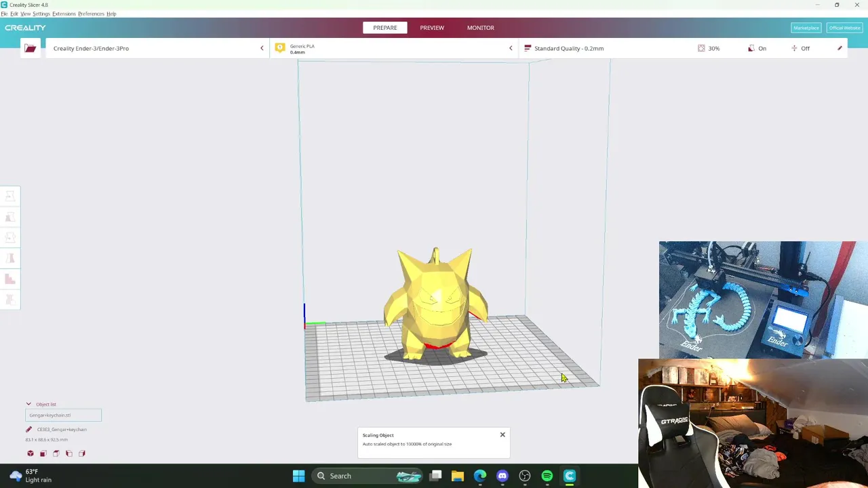Open the Marketplace
868x488 pixels.
pos(806,28)
